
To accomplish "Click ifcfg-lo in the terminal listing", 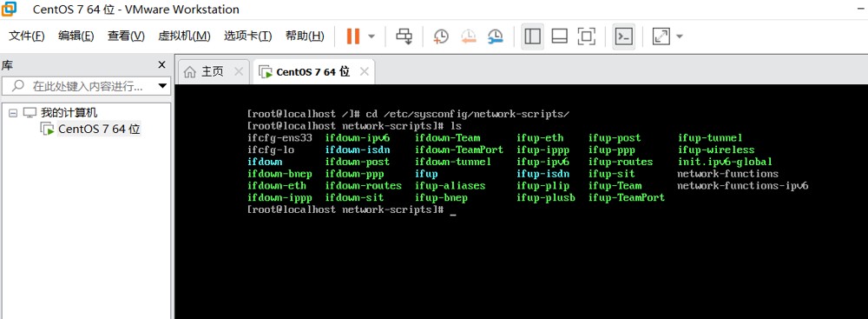I will [x=271, y=150].
